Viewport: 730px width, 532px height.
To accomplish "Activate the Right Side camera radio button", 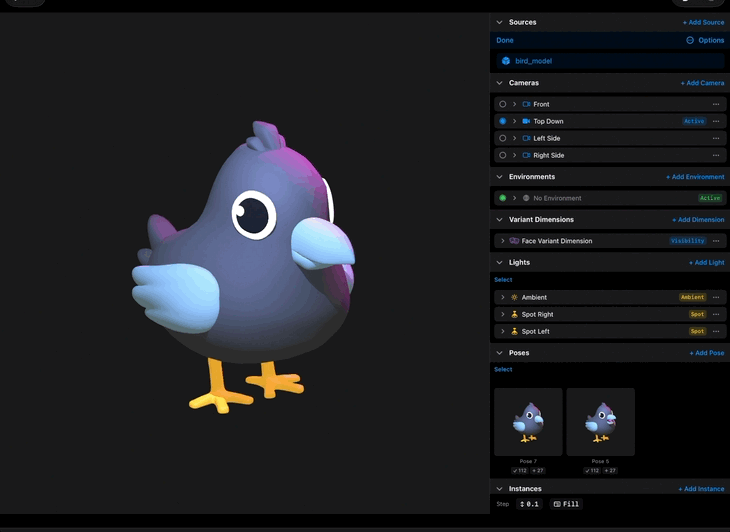I will (503, 155).
